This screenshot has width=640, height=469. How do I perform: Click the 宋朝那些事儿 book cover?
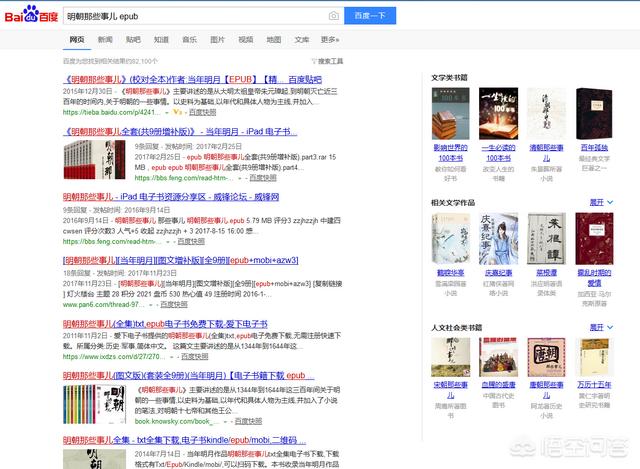451,357
